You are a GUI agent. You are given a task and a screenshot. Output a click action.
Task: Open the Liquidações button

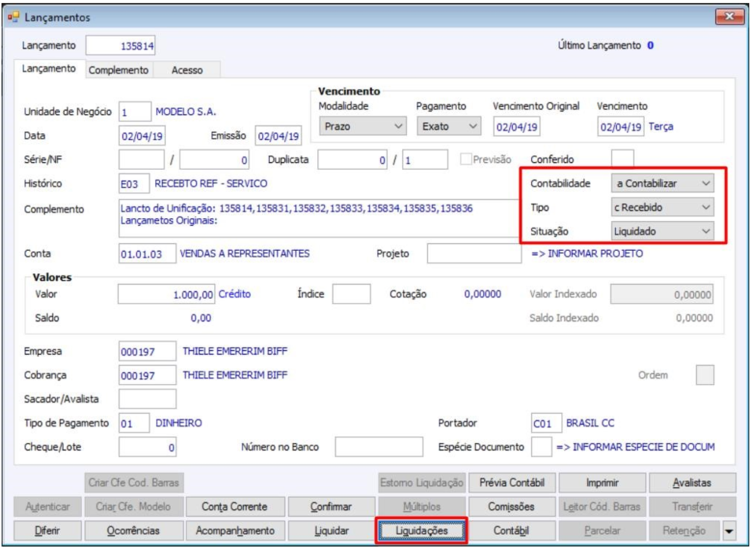click(x=422, y=531)
